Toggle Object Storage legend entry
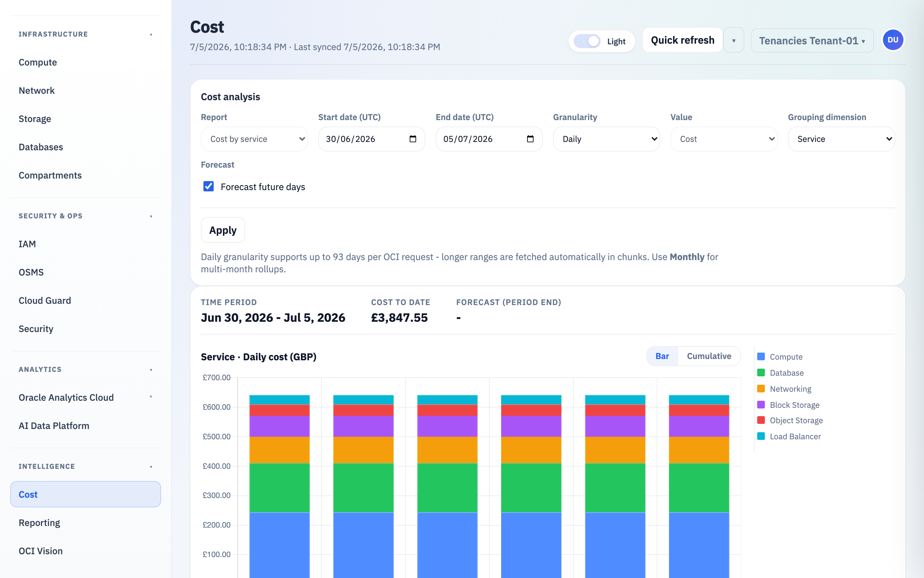 tap(790, 421)
